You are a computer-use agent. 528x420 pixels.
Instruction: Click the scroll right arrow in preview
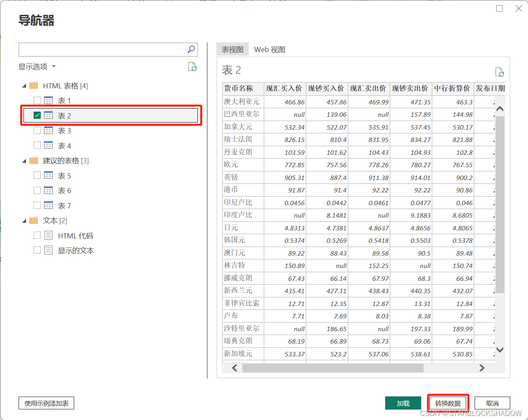point(482,368)
